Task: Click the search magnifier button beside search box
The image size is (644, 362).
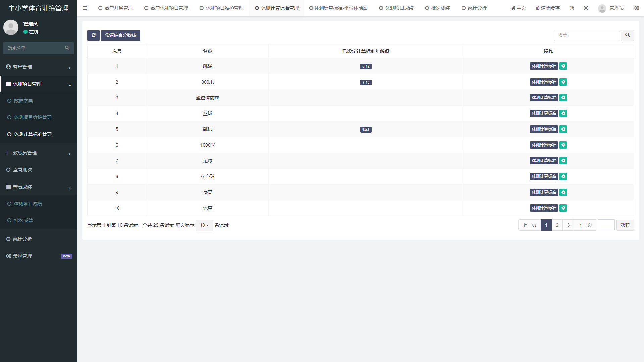Action: point(627,35)
